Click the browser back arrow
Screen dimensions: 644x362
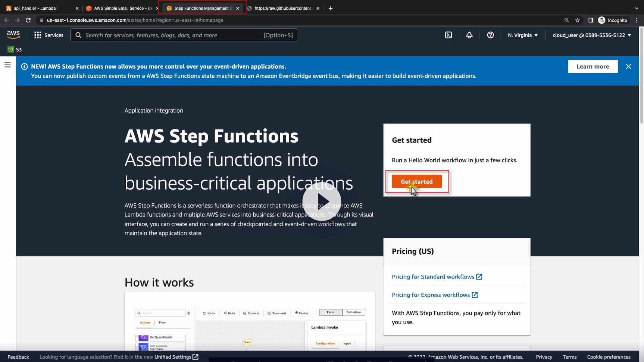click(x=6, y=20)
